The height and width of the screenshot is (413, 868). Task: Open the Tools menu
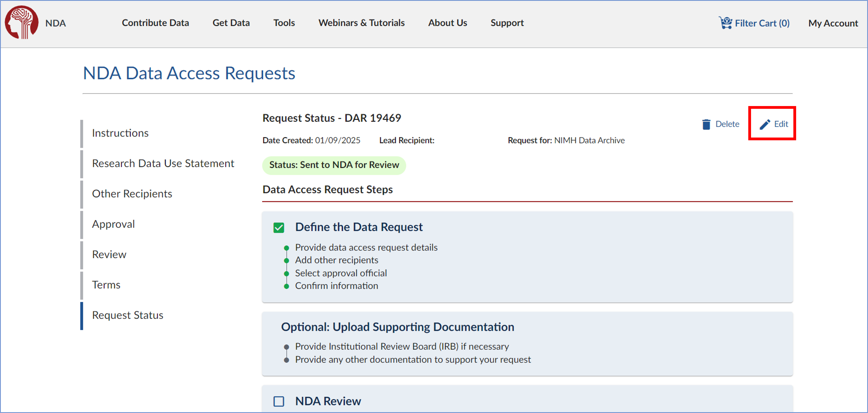(284, 23)
